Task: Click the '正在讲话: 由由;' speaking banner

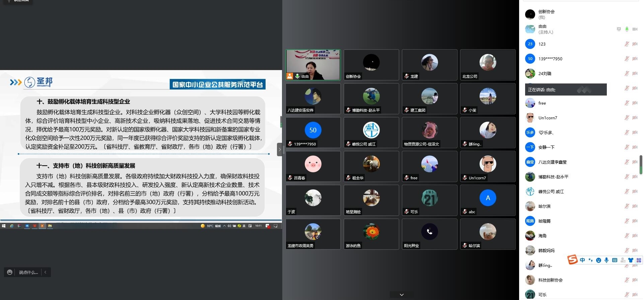Action: 566,89
